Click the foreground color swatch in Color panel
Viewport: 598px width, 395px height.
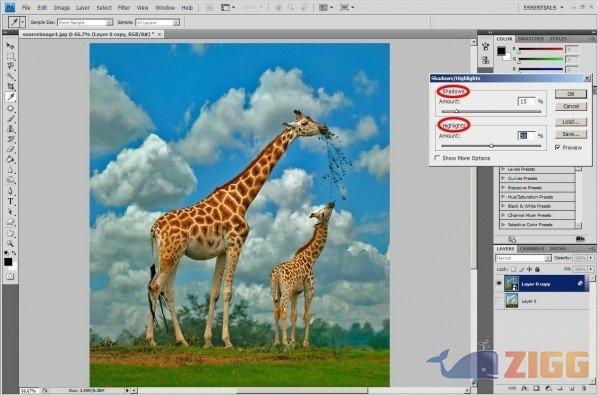pyautogui.click(x=501, y=51)
